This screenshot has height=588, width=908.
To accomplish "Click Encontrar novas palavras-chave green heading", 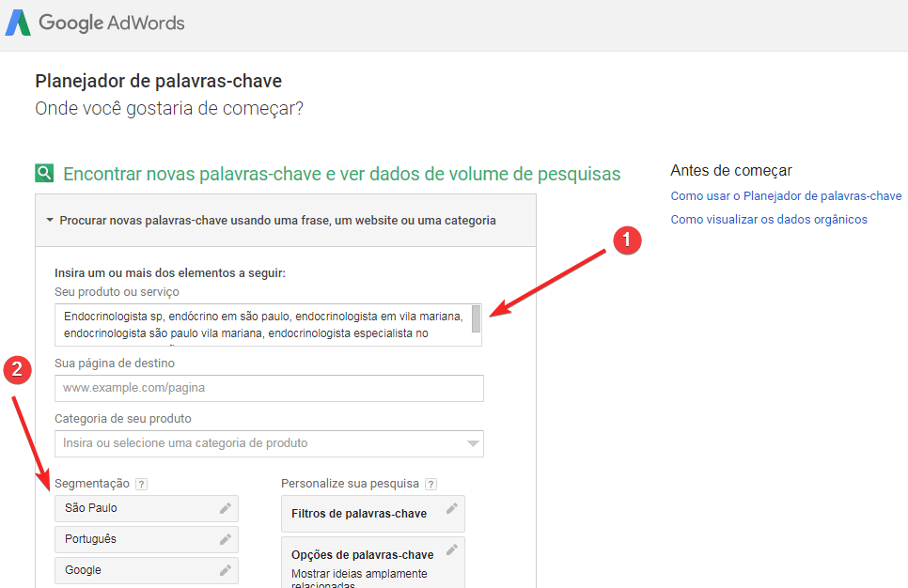I will click(341, 174).
